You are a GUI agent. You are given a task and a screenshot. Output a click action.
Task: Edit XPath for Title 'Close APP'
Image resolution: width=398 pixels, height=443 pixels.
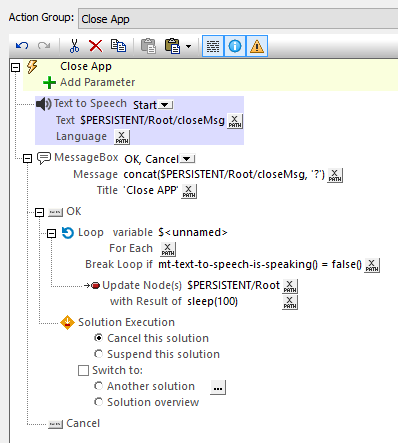[x=189, y=191]
